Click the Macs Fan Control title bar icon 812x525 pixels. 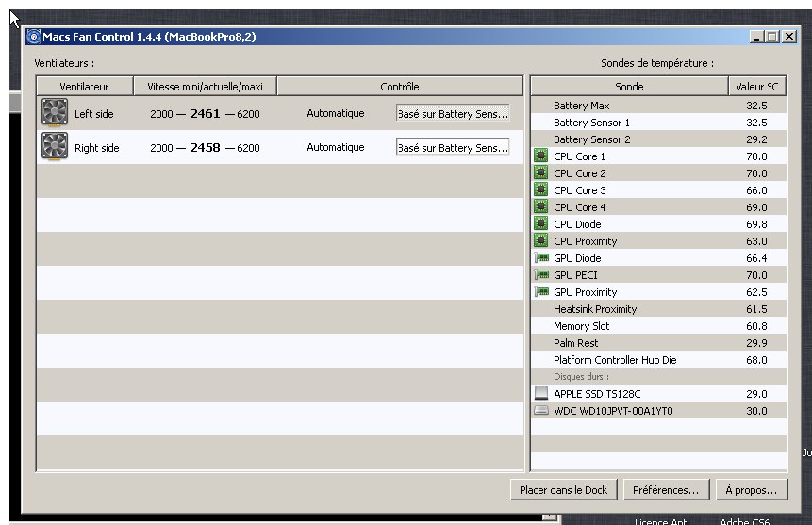(x=34, y=37)
